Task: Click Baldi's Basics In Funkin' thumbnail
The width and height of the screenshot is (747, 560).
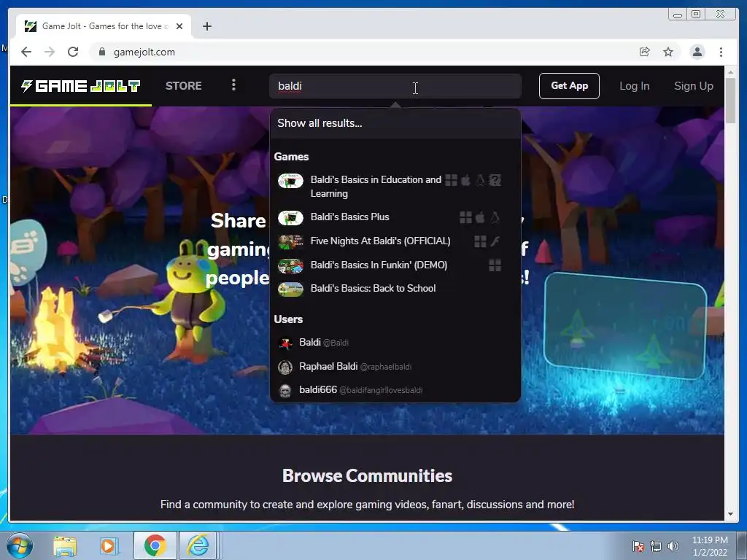Action: point(290,265)
